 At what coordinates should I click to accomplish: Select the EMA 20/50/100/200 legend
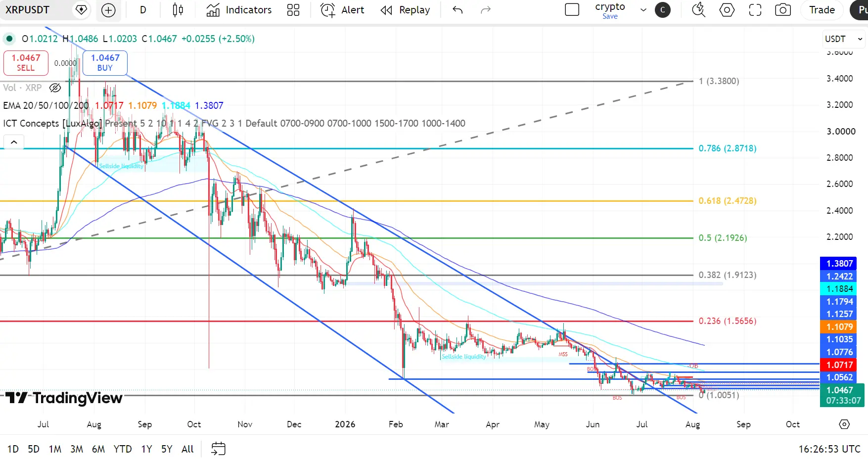coord(46,105)
